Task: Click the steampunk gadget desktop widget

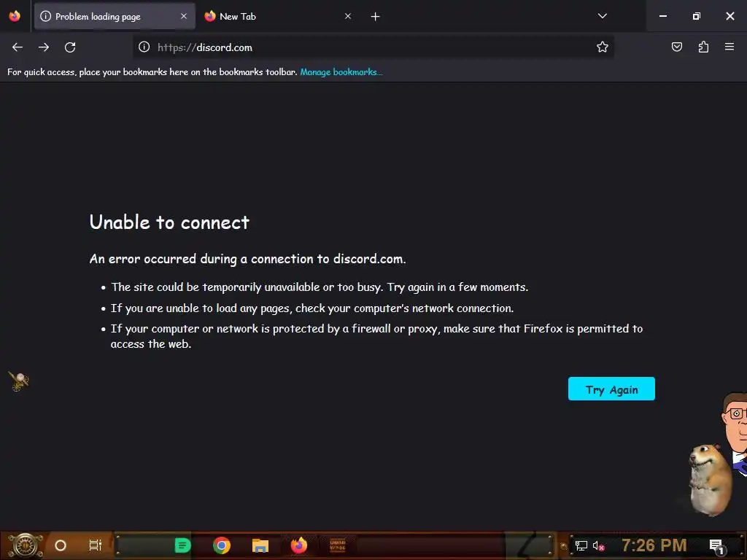Action: [x=18, y=381]
